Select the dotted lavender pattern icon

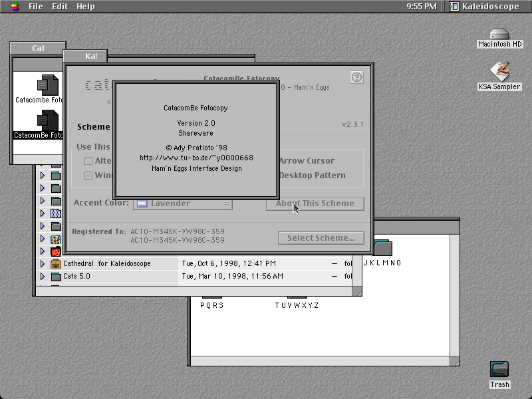(56, 213)
